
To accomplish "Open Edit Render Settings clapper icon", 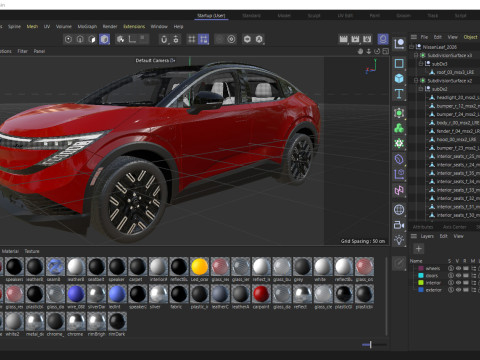I will 367,39.
